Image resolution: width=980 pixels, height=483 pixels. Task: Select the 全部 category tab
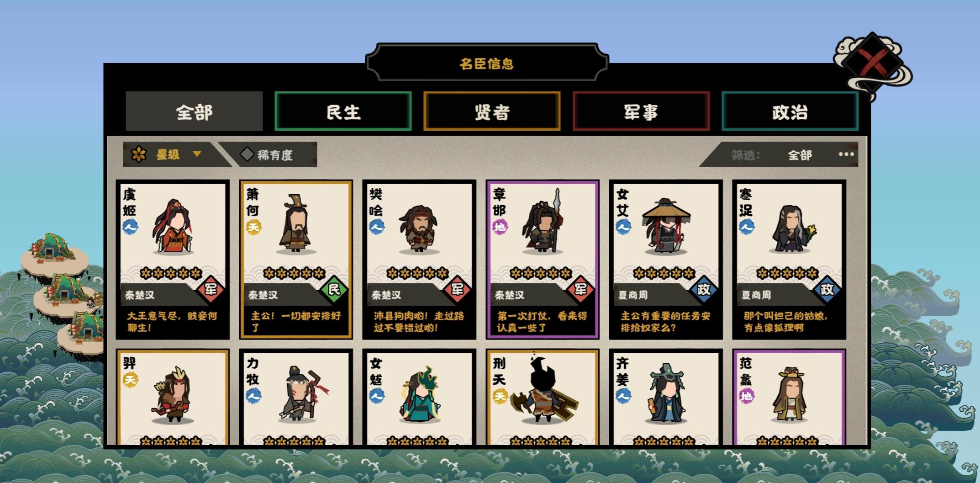click(194, 111)
